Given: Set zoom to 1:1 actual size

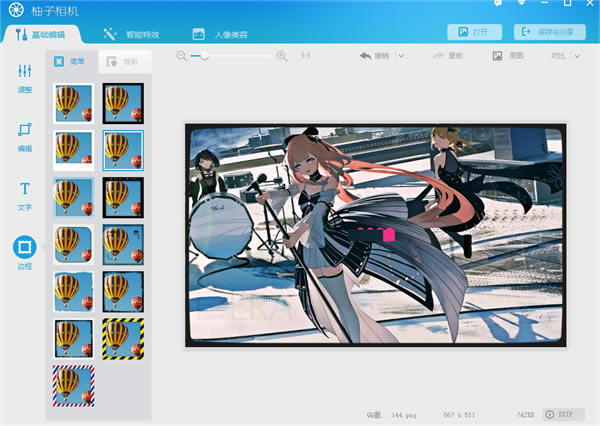Looking at the screenshot, I should [305, 56].
